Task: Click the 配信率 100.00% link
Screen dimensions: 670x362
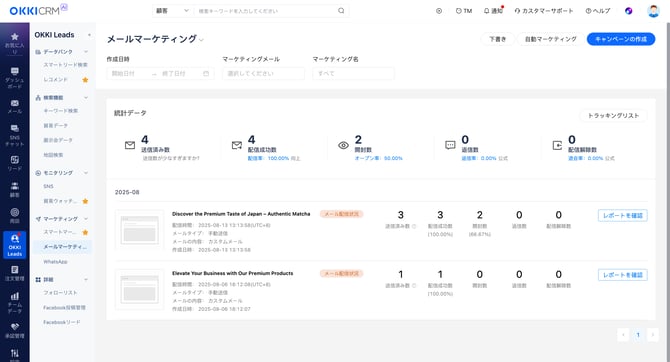Action: pyautogui.click(x=268, y=158)
